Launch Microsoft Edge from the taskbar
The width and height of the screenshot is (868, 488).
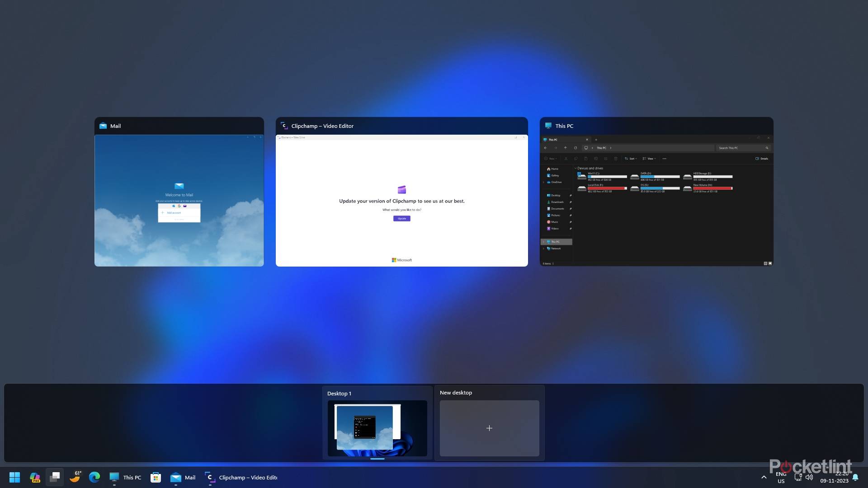[94, 477]
